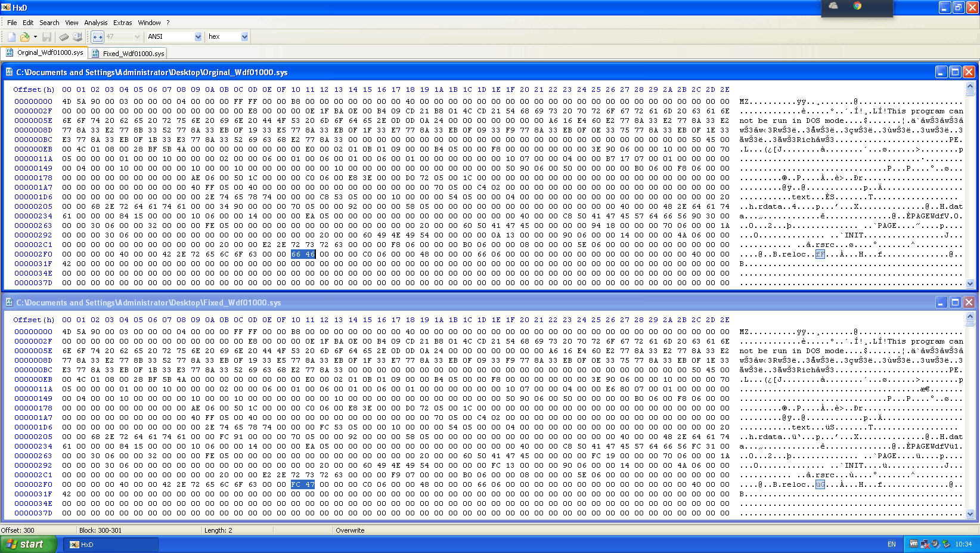This screenshot has width=980, height=553.
Task: Click the Safely Remove Hardware tray icon
Action: tap(946, 544)
